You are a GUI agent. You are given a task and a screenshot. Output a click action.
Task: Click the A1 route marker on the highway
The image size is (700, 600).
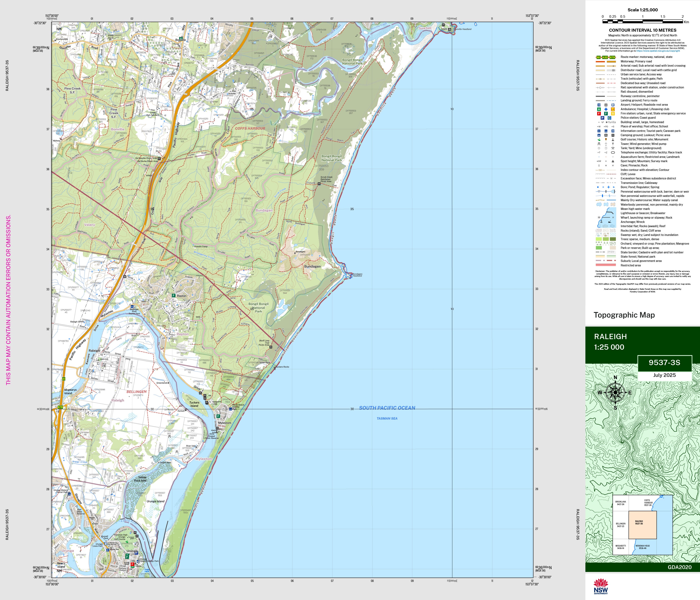coord(64,379)
